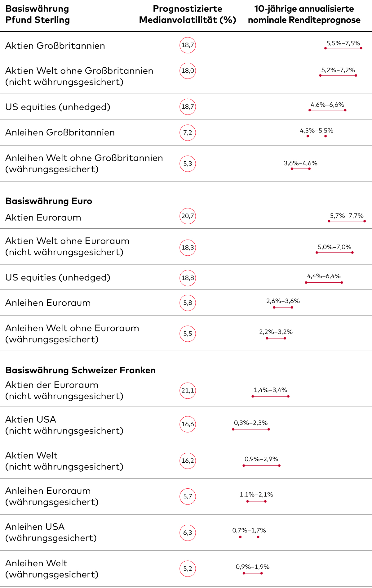
Task: Click the 10-jährige annualisierte Renditeprognose column header
Action: [x=304, y=14]
